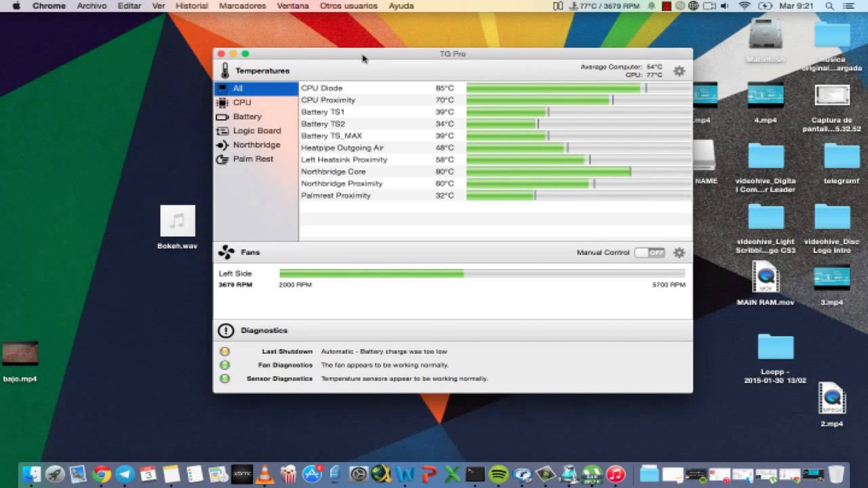Click the Left Side fan speed bar

(x=481, y=274)
